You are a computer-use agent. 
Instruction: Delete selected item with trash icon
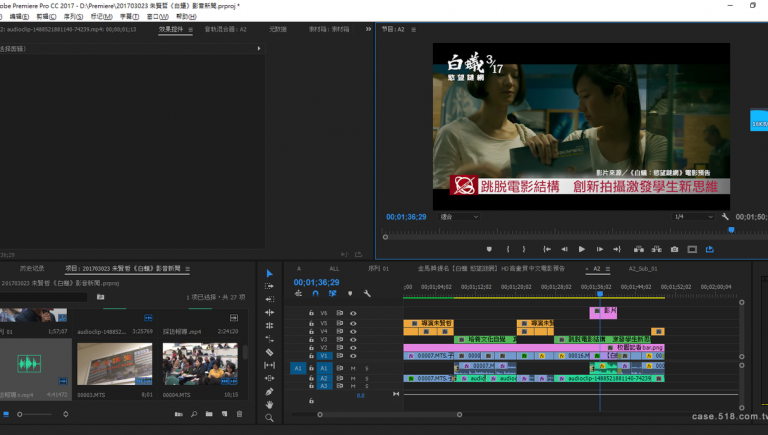coord(240,414)
